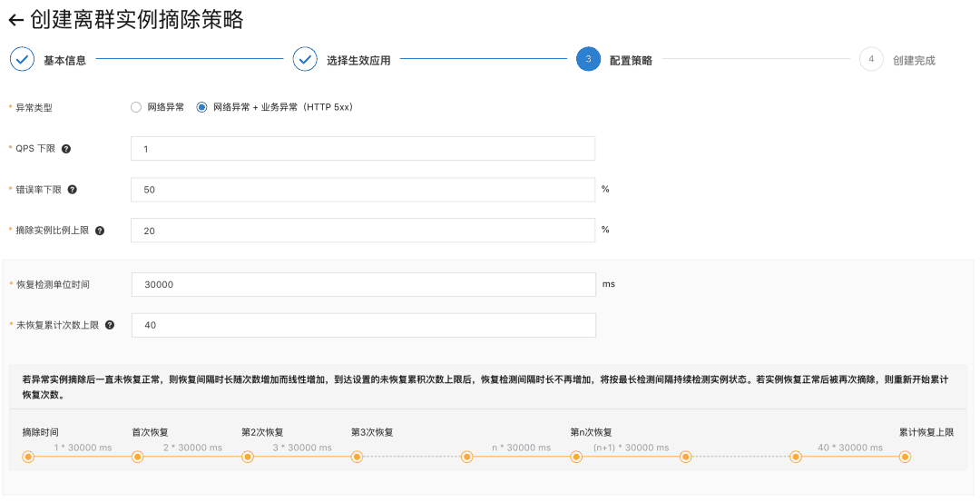Focus the 未恢复累计次数上限 input field

(x=363, y=325)
